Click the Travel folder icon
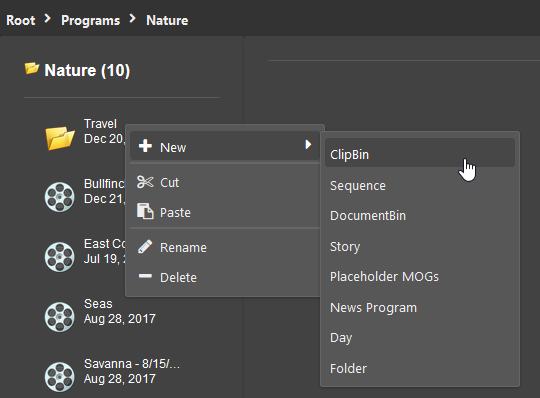This screenshot has width=540, height=398. coord(60,138)
